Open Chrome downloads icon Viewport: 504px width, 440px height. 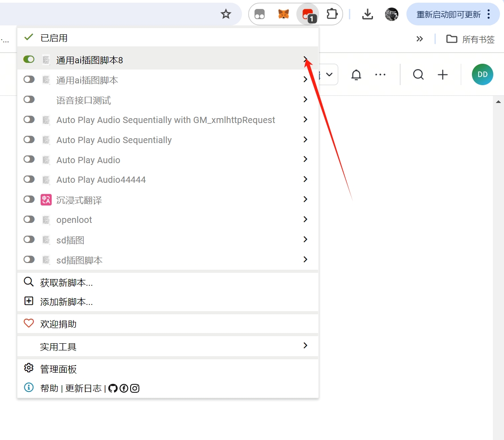[367, 14]
